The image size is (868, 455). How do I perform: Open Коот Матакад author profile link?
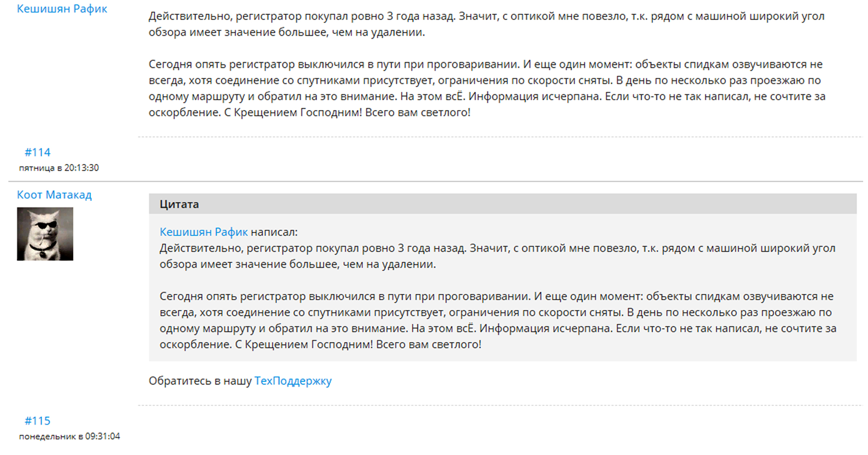(x=54, y=195)
